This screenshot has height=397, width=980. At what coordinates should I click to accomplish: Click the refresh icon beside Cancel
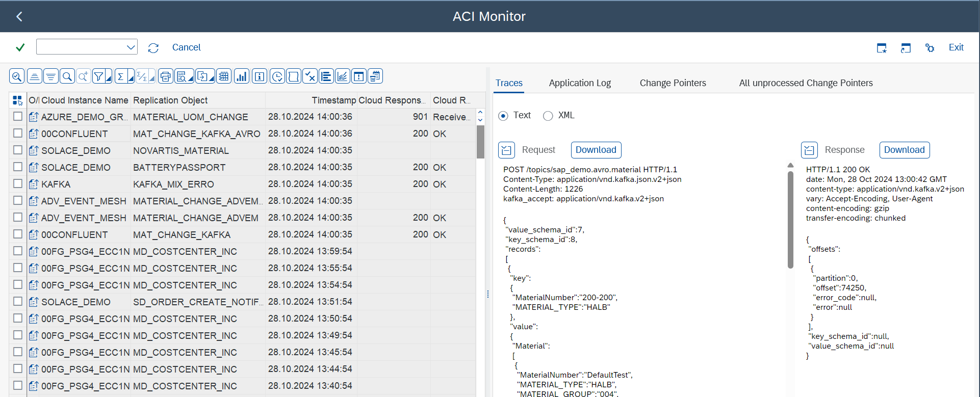point(153,48)
